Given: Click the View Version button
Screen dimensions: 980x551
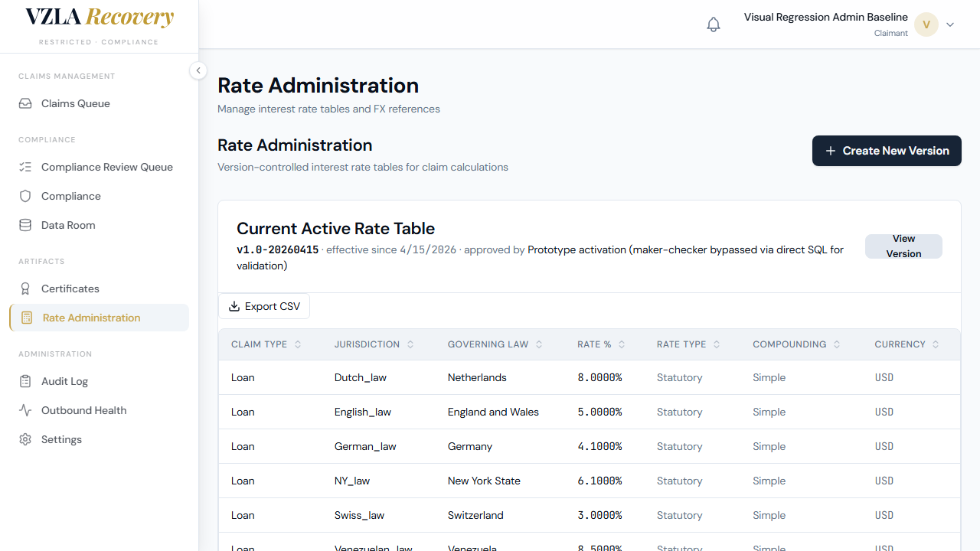Looking at the screenshot, I should (903, 246).
